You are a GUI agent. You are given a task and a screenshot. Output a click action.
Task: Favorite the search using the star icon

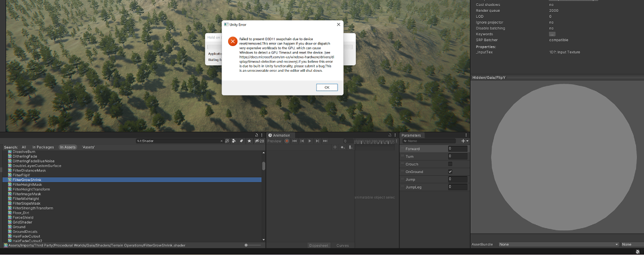[x=249, y=141]
